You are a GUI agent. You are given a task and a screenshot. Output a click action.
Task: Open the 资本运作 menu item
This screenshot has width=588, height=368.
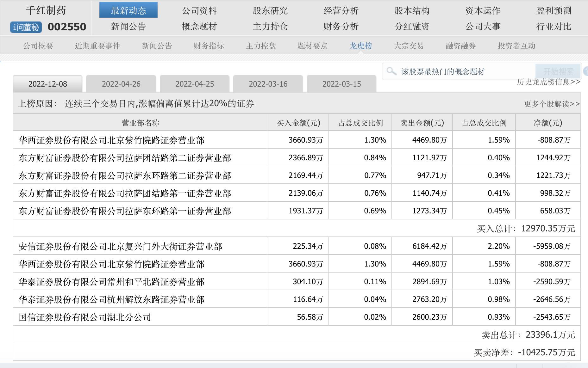[x=483, y=11]
